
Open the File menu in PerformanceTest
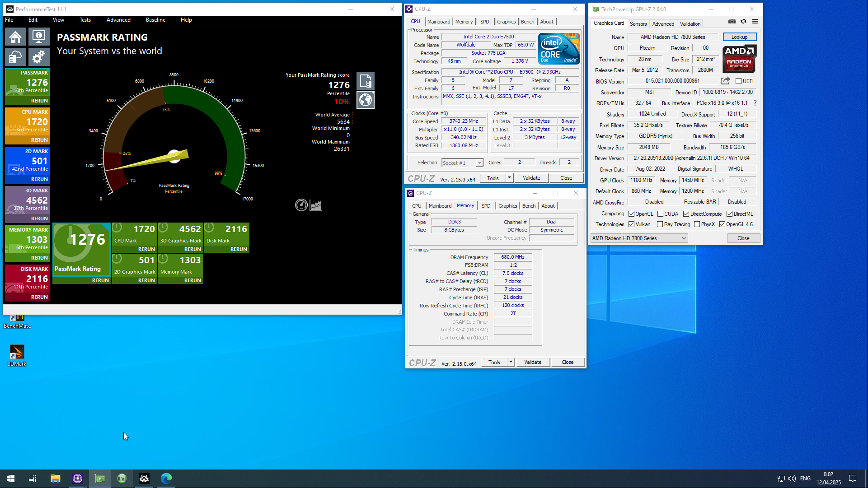click(x=9, y=20)
